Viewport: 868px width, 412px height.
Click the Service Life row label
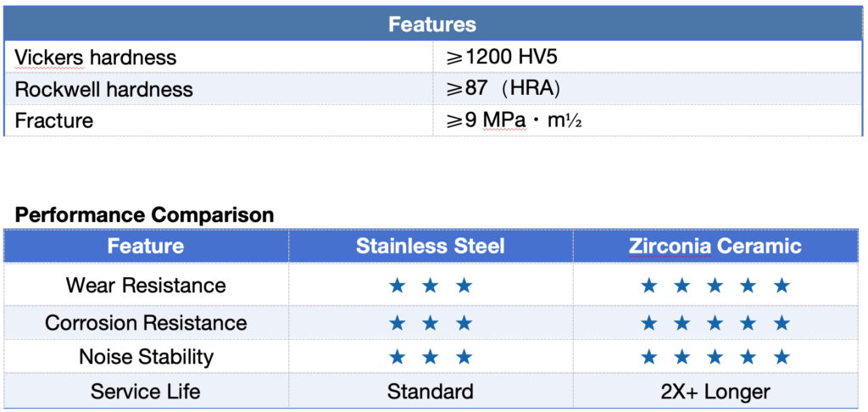(x=146, y=392)
